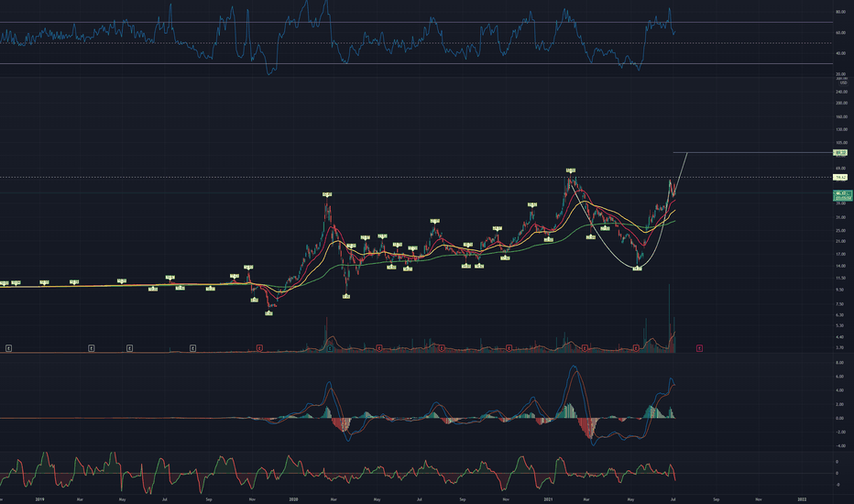
Task: Click the 2019 label on the time axis
Action: 39,499
